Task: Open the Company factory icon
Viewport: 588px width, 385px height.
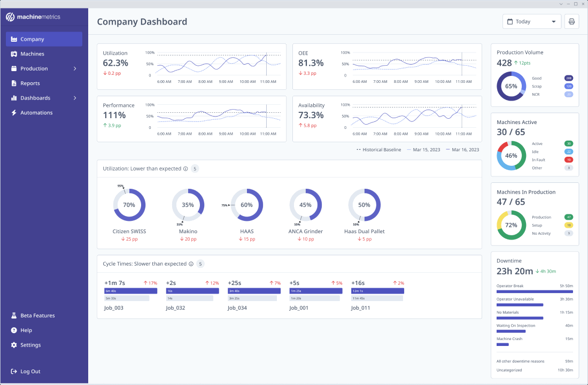Action: tap(14, 39)
